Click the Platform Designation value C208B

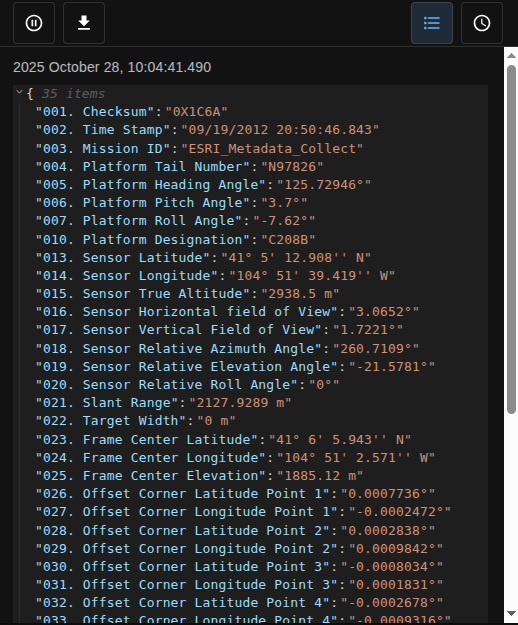(288, 240)
